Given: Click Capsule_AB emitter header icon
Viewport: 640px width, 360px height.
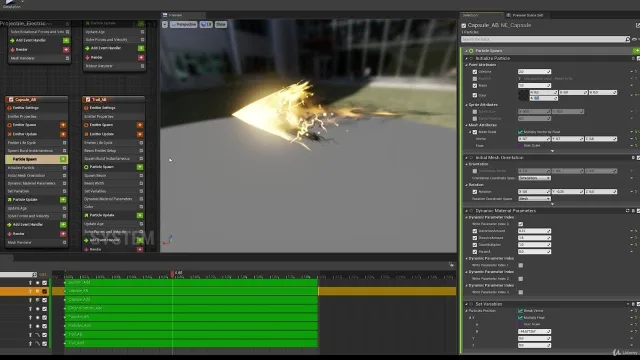Looking at the screenshot, I should pos(11,99).
